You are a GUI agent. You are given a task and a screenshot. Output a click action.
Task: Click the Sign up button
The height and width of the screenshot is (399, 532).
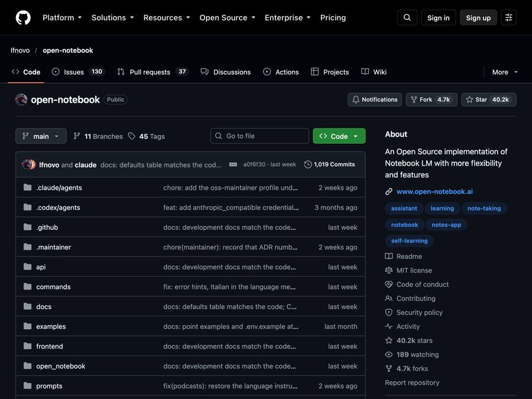click(478, 18)
